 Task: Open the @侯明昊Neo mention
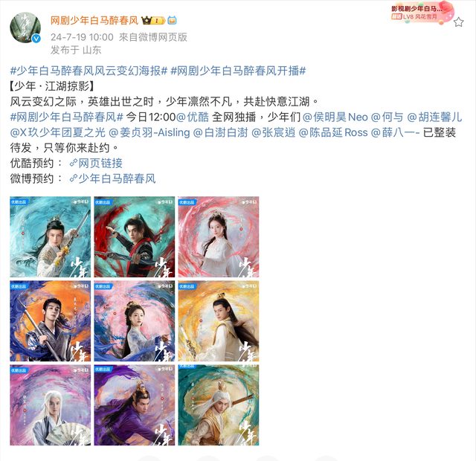tap(335, 117)
